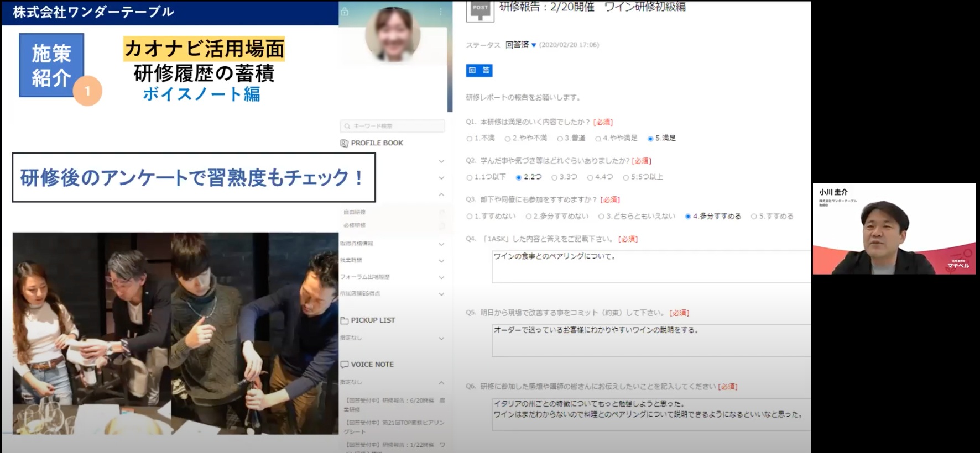Screen dimensions: 980x453
Task: Open voice note 研修報告:6/20開催
Action: 395,404
